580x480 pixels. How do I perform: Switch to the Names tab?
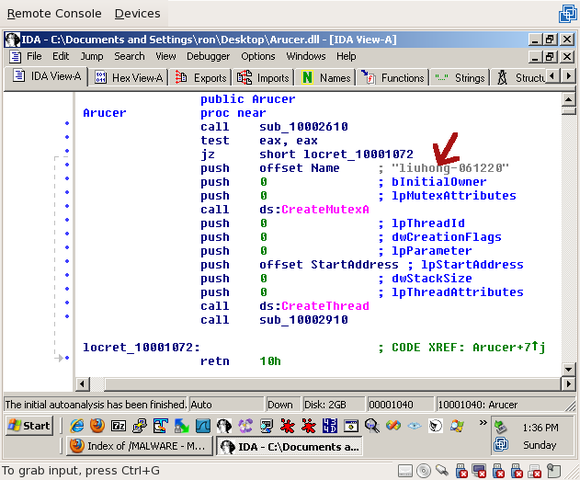coord(326,78)
